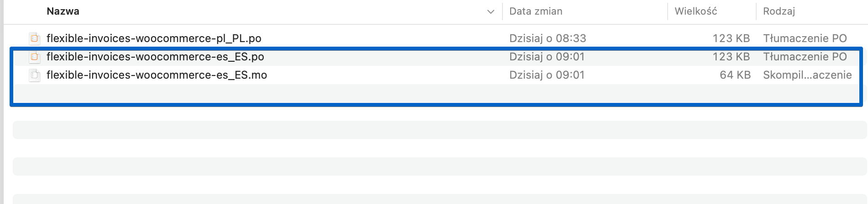Click Tłumaczenie PO kind of es_ES.po

pos(805,57)
